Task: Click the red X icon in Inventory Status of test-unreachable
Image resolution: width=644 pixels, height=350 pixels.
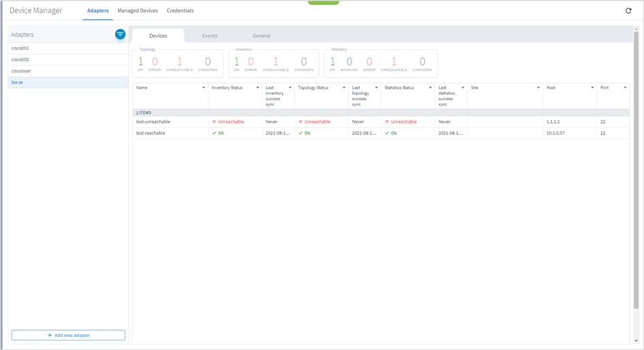Action: point(214,121)
